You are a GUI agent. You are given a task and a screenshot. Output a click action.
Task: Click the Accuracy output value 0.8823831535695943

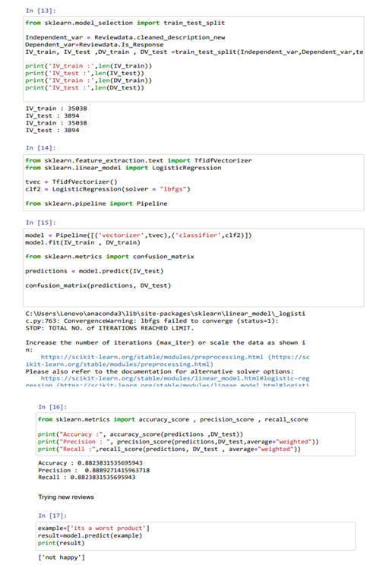[x=109, y=463]
